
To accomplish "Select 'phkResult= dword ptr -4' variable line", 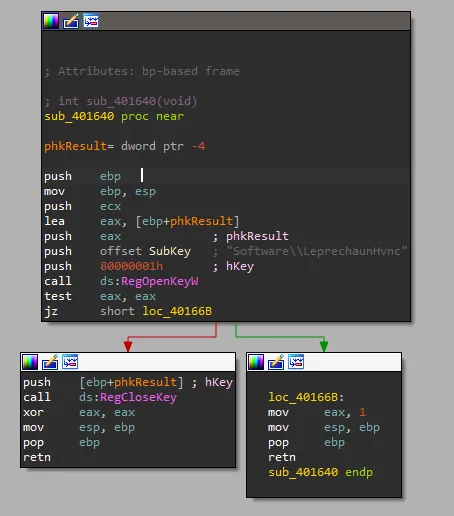I will [x=125, y=146].
